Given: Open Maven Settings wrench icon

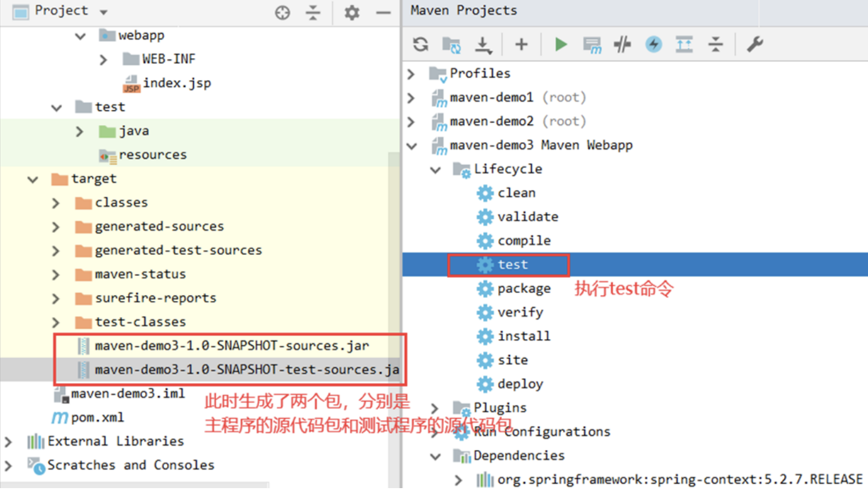Looking at the screenshot, I should coord(755,44).
